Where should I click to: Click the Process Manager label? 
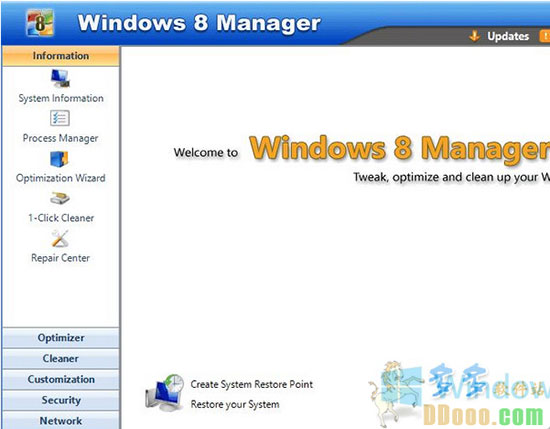(x=60, y=138)
